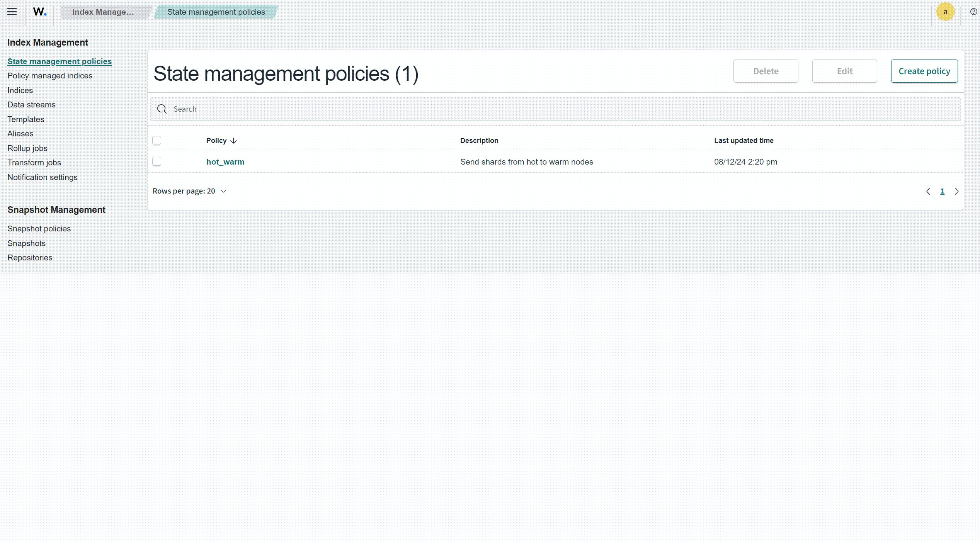980x542 pixels.
Task: Open Rollup jobs in sidebar
Action: pos(27,148)
